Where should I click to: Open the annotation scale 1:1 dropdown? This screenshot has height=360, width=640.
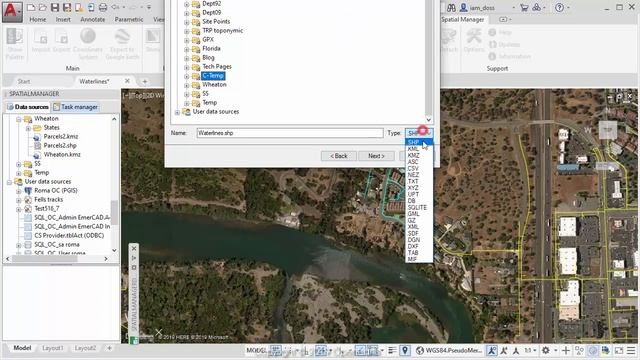530,350
